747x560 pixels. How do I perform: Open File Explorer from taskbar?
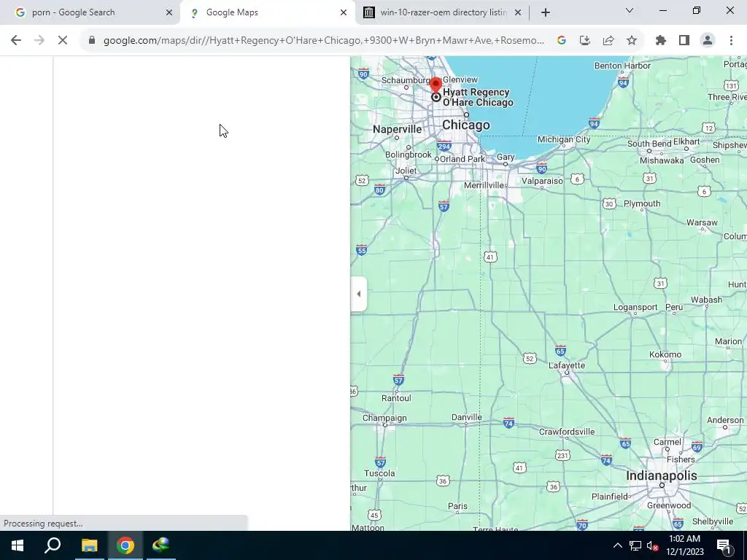click(x=89, y=545)
